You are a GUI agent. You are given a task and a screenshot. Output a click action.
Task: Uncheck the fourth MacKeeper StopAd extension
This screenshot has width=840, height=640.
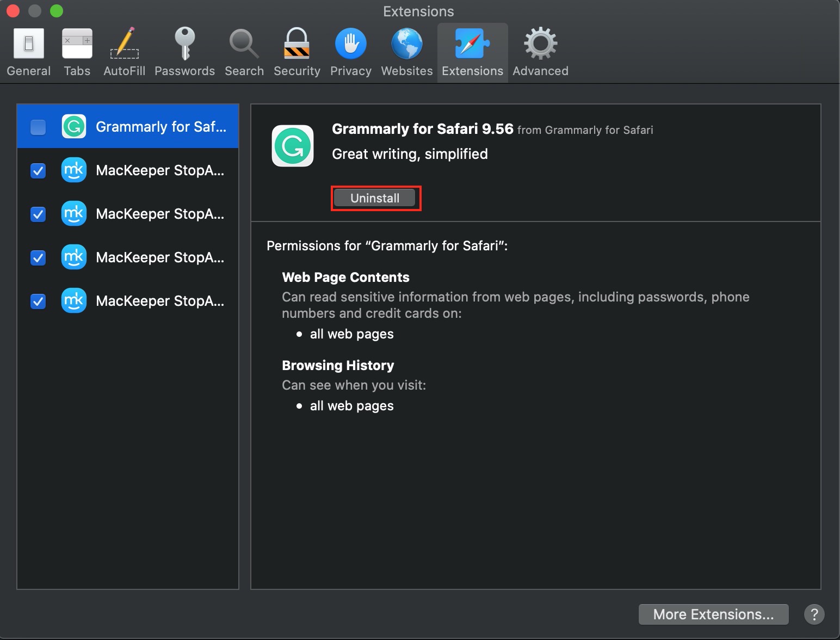(x=38, y=301)
